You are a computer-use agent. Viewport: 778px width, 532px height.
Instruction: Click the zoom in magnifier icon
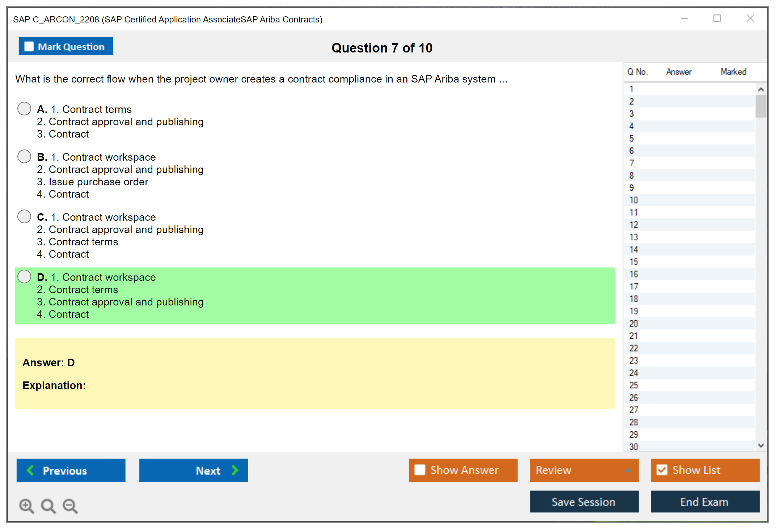(x=26, y=506)
